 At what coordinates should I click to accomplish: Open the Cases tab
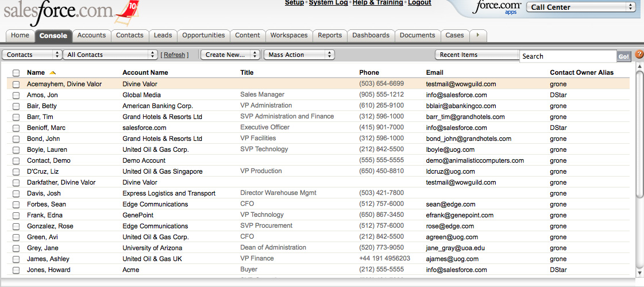[454, 35]
